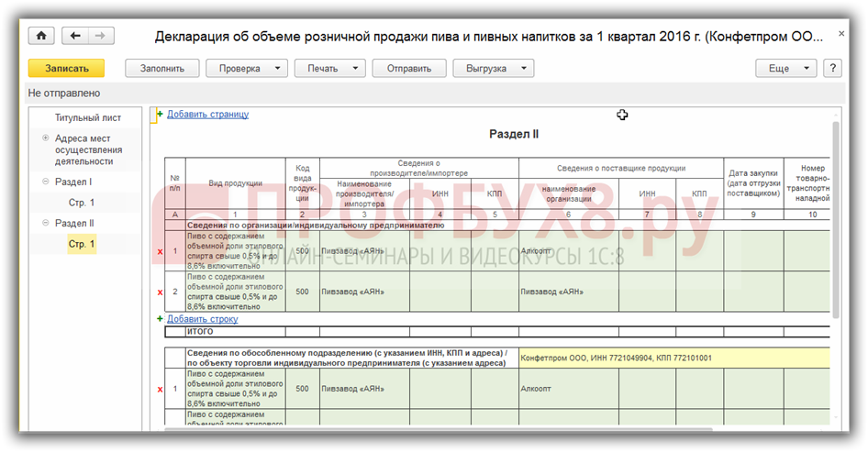This screenshot has height=452, width=868.
Task: Open the Проверка dropdown menu
Action: pos(247,68)
